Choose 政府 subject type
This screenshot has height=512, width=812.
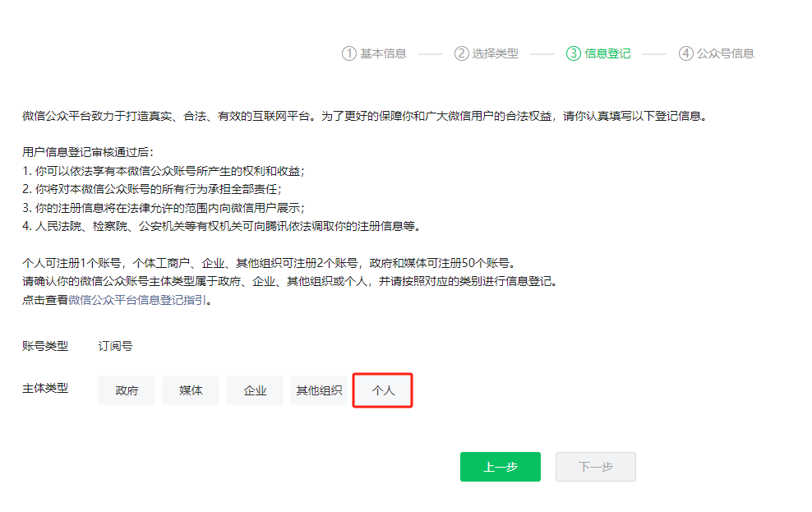tap(127, 390)
